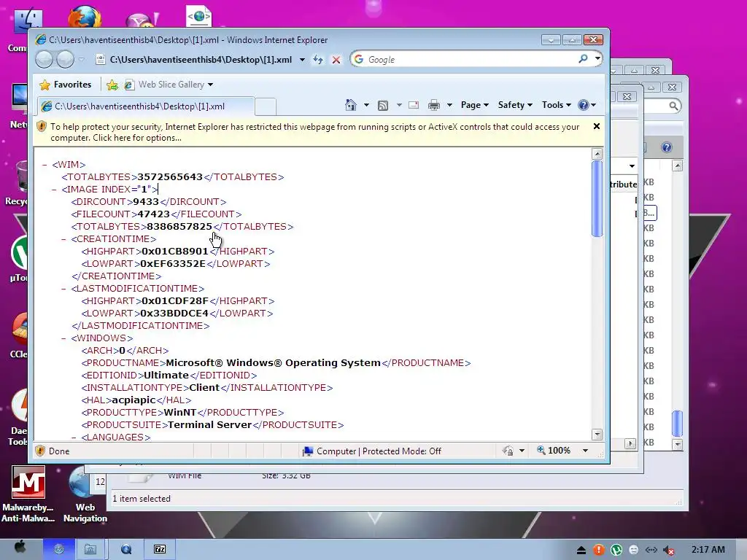The width and height of the screenshot is (747, 560).
Task: Open Malwarebytes Anti-Malware desktop icon
Action: coord(28,494)
